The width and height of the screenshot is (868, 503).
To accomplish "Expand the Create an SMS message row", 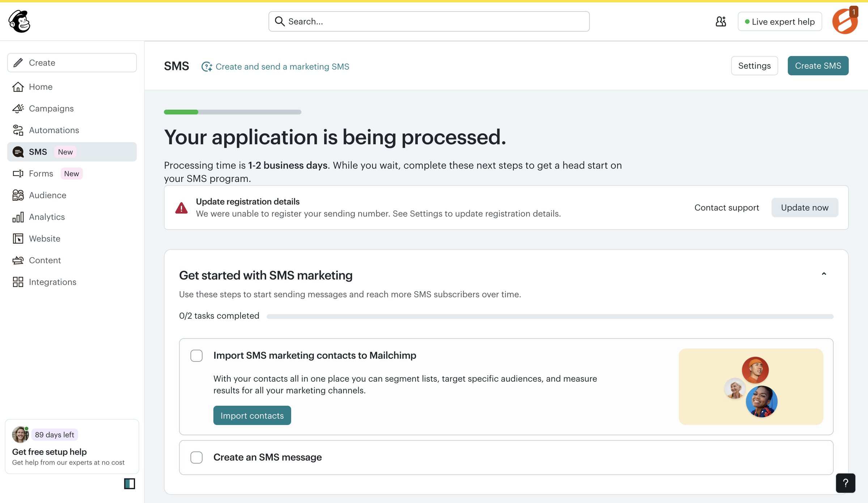I will tap(506, 457).
